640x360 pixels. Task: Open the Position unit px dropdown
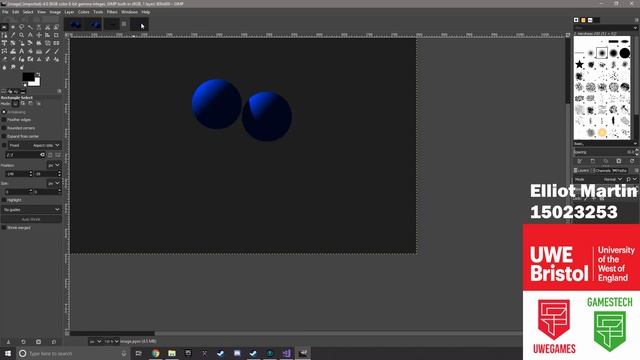54,165
